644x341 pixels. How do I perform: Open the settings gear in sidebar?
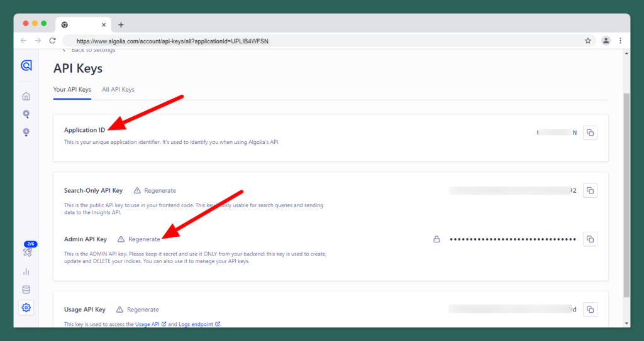(26, 308)
